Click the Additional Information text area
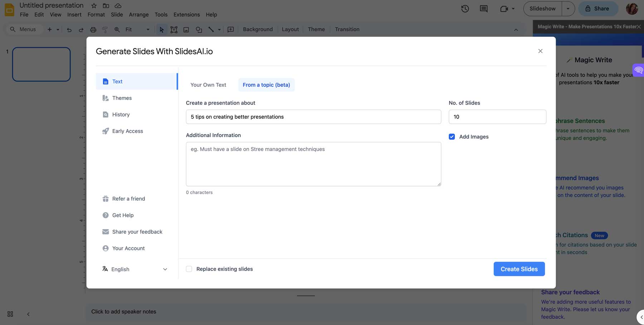This screenshot has width=644, height=325. [313, 164]
